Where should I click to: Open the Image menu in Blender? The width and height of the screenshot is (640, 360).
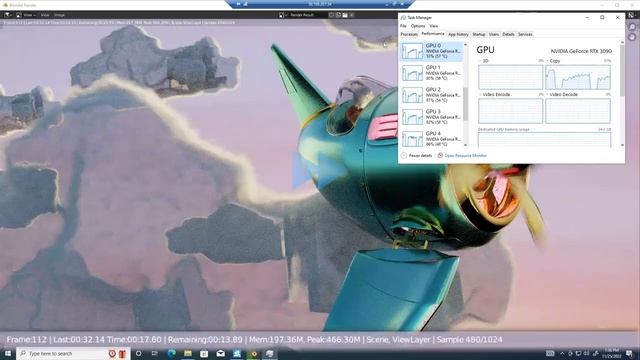coord(60,15)
